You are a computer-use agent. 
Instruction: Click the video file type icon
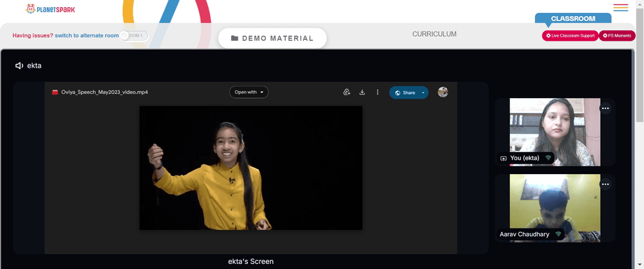55,92
